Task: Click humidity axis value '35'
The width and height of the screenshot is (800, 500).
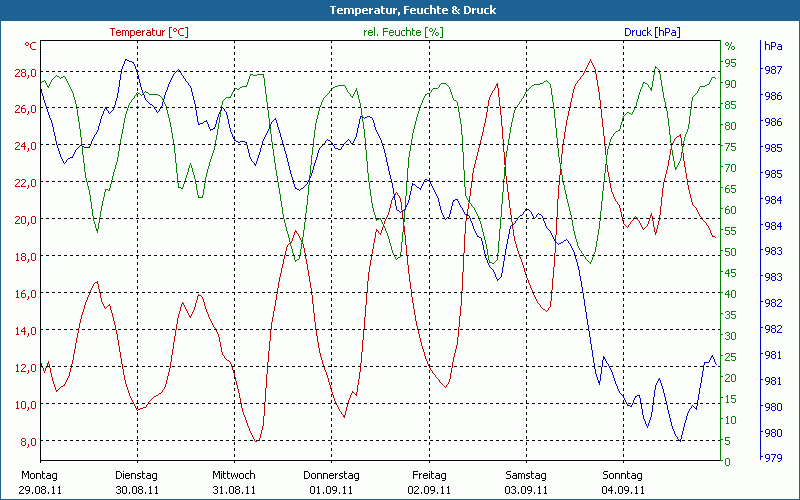Action: click(731, 315)
